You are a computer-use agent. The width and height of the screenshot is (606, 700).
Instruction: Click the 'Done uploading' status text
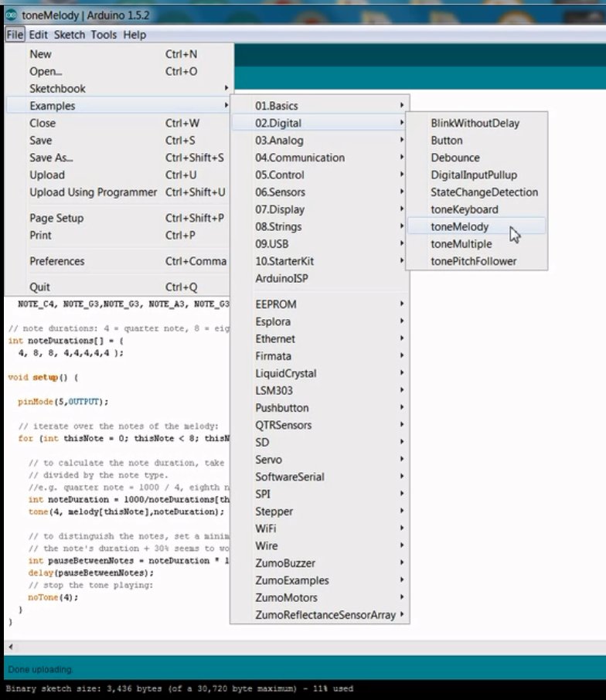39,670
